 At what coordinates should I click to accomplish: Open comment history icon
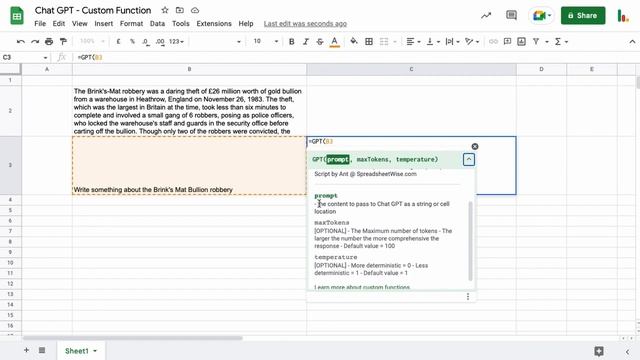pyautogui.click(x=511, y=16)
